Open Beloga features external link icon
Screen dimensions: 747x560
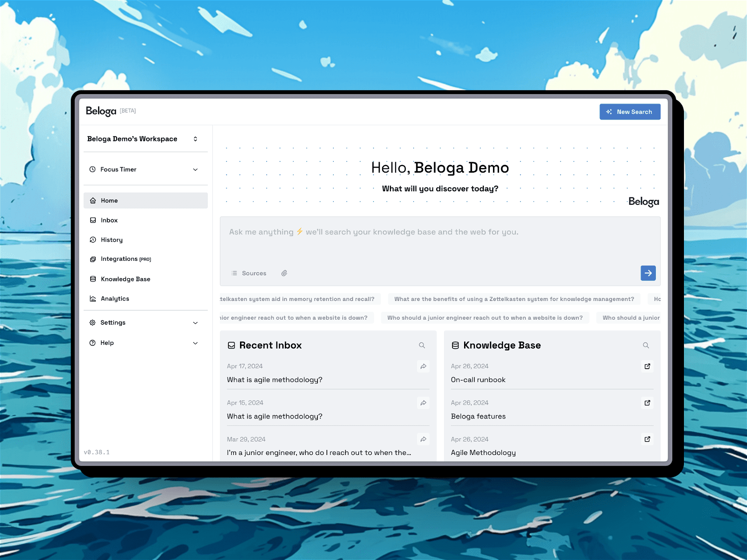pos(647,403)
